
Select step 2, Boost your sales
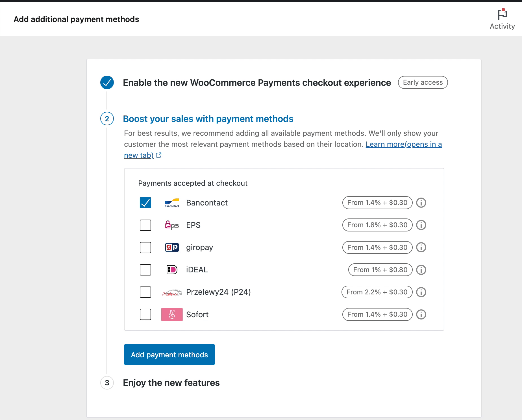(x=208, y=119)
